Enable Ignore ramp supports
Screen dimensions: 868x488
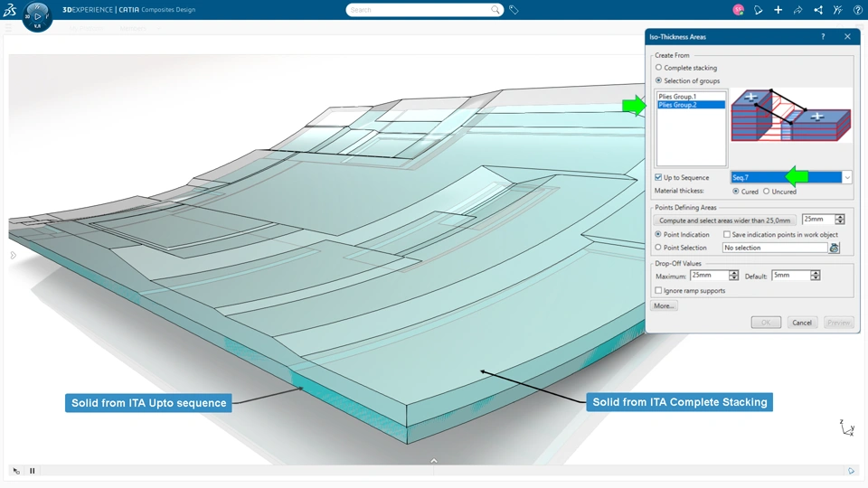point(658,290)
